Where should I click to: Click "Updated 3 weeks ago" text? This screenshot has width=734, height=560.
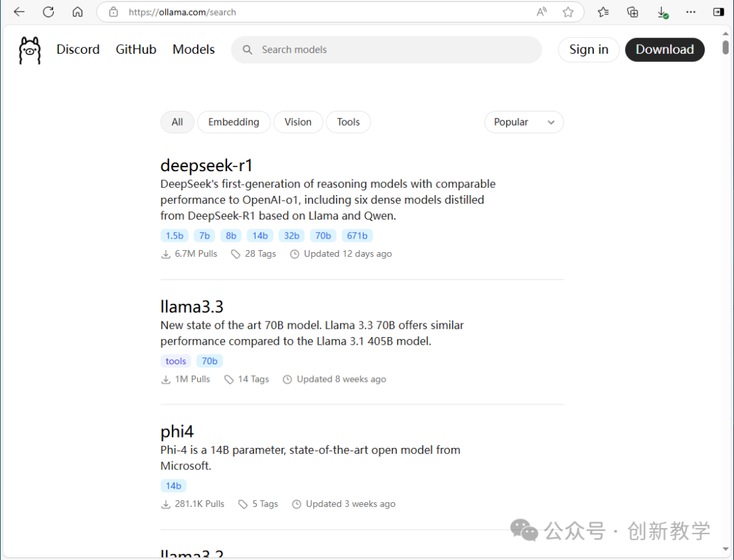tap(351, 504)
